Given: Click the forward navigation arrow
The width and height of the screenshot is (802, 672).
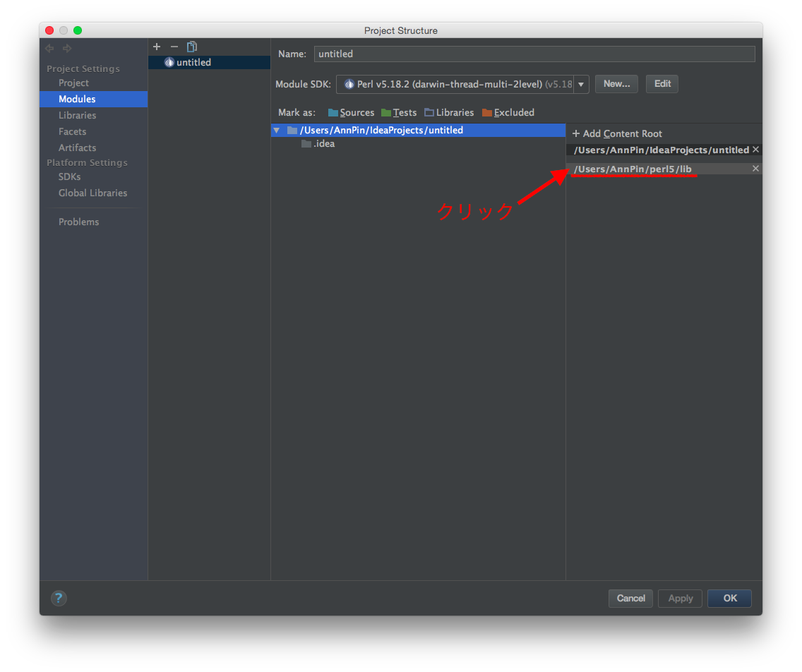Looking at the screenshot, I should click(67, 48).
